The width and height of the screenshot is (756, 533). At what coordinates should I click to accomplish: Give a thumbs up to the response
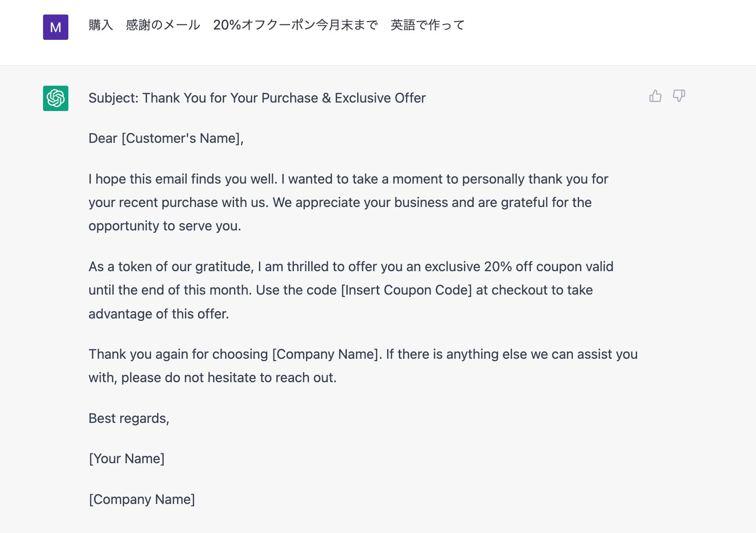(x=655, y=96)
